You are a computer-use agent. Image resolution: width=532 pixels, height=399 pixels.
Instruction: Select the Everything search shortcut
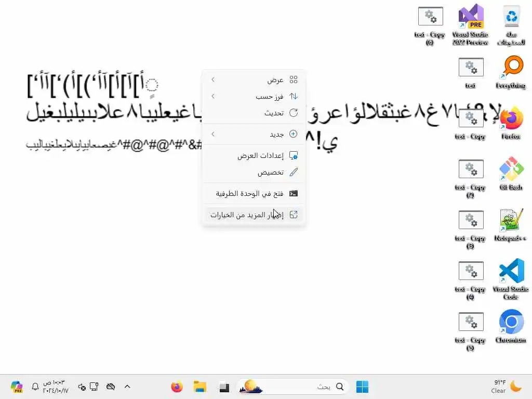point(511,72)
